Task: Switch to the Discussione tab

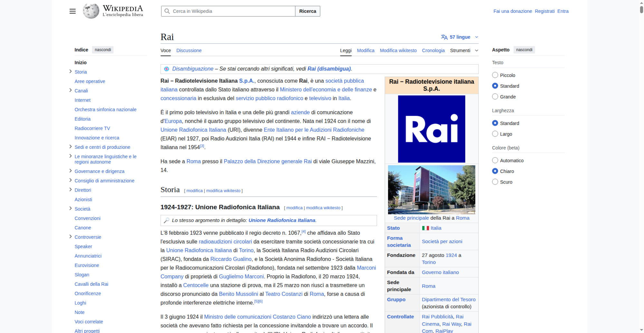Action: coord(189,51)
